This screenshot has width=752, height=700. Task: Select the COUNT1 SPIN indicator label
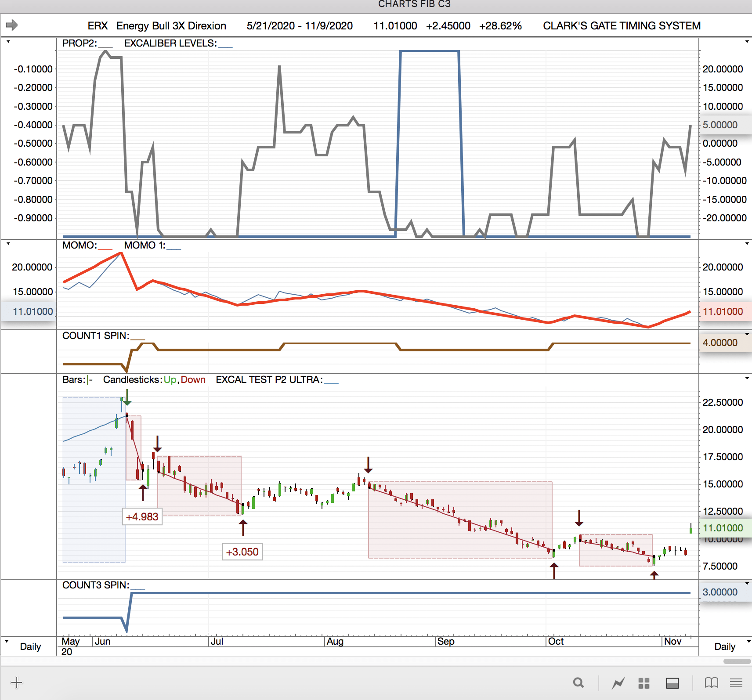click(96, 336)
